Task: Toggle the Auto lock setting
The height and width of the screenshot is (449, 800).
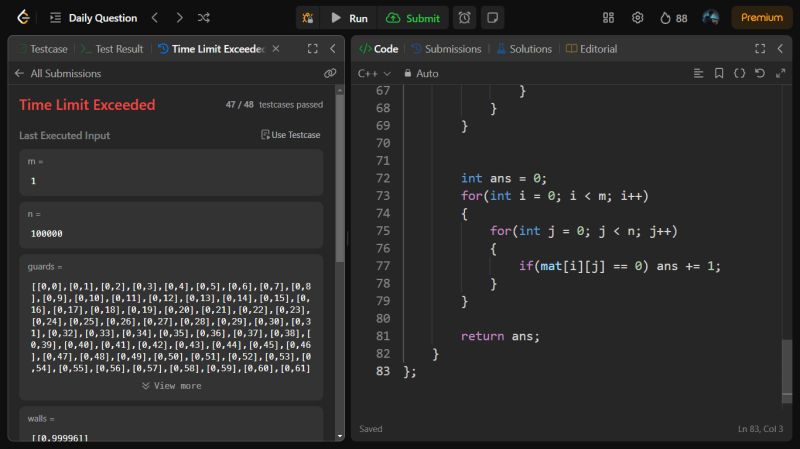Action: coord(421,73)
